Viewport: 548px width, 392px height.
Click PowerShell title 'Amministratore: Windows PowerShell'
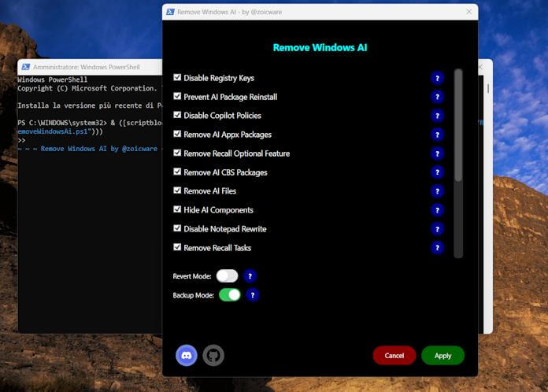(87, 67)
